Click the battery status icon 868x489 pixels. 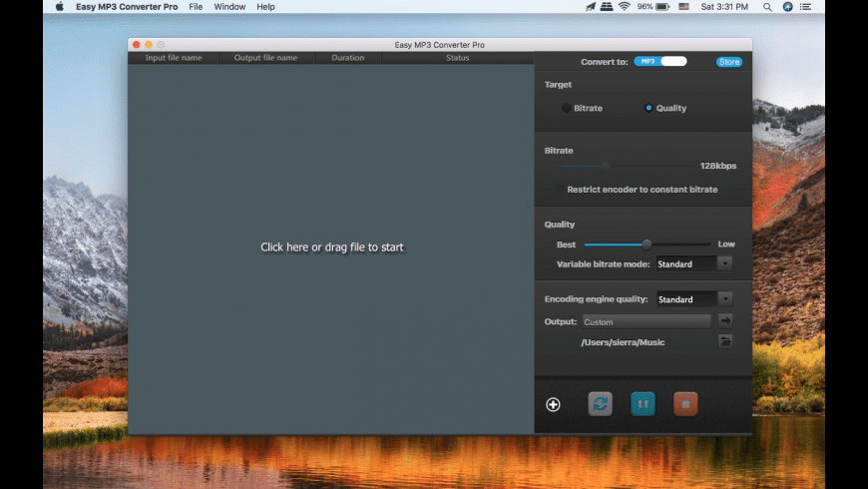(662, 7)
